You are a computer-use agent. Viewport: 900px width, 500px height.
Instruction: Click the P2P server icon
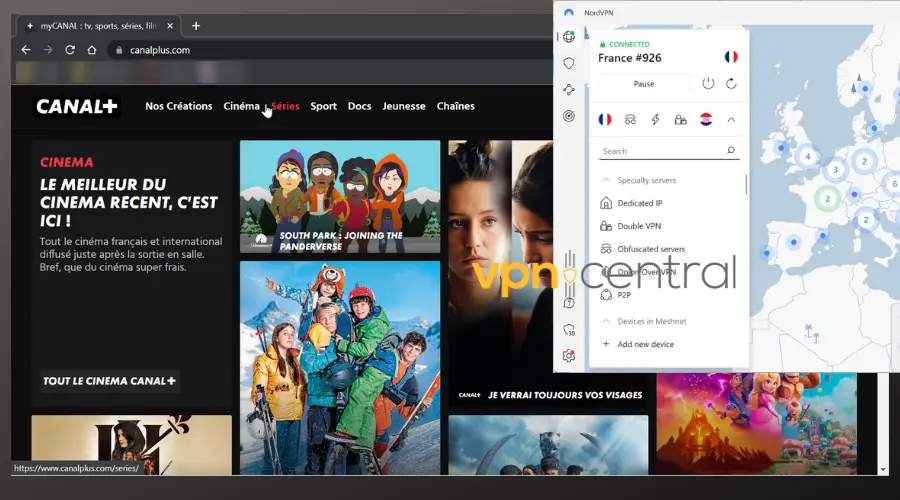pyautogui.click(x=606, y=294)
